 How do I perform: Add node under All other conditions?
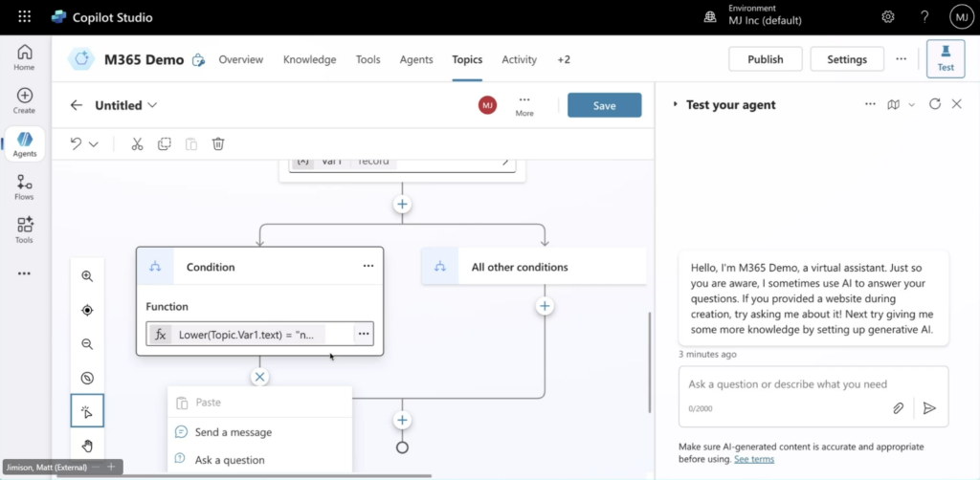545,306
